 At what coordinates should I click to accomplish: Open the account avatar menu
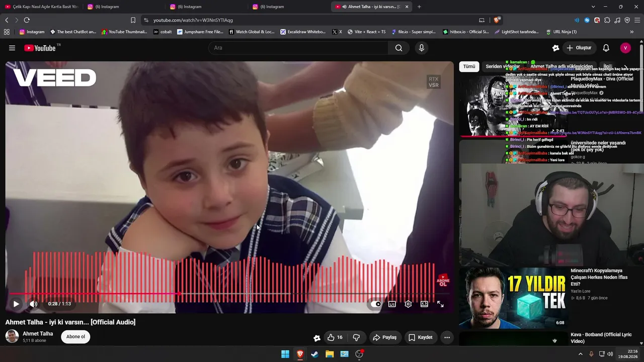[625, 48]
